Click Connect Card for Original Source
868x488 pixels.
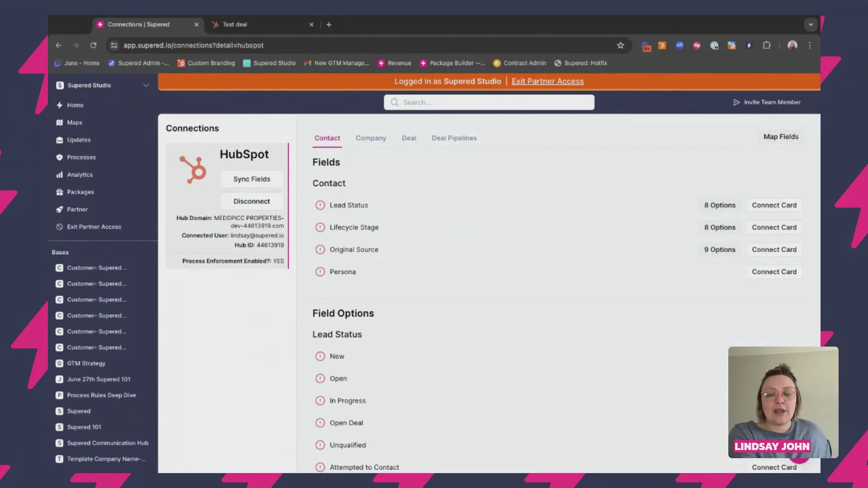774,249
